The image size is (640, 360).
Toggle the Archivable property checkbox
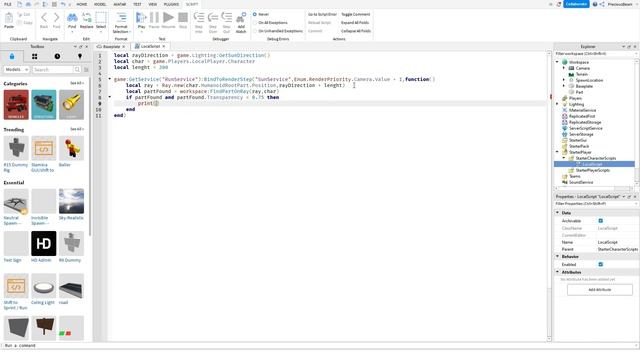[600, 221]
